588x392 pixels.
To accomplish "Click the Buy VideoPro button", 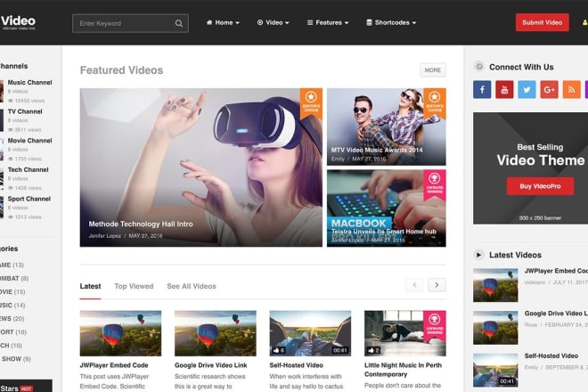I will coord(540,186).
